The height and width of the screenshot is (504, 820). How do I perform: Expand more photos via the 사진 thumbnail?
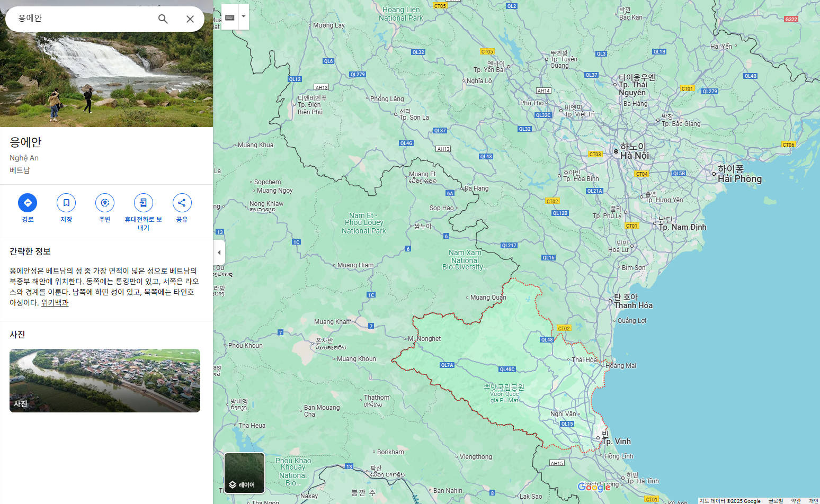tap(104, 381)
